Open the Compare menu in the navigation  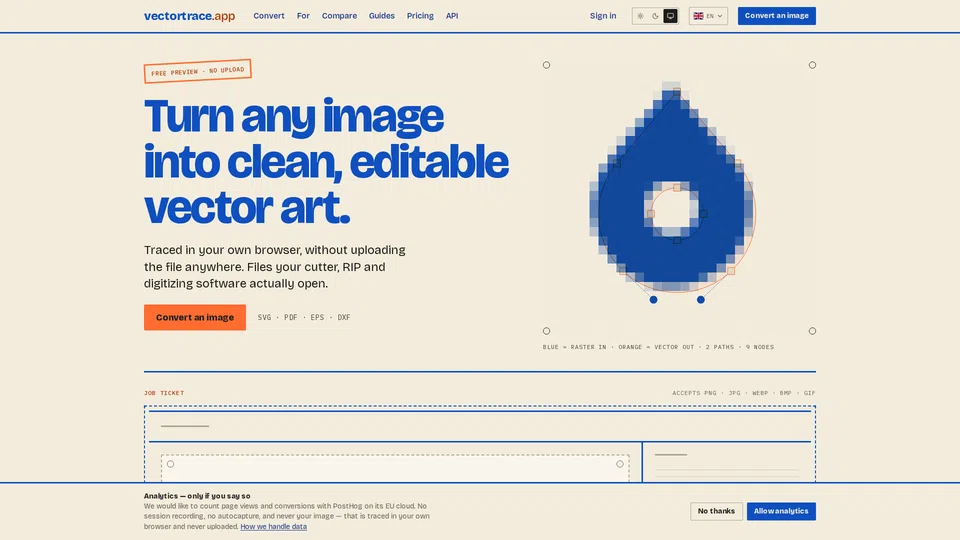(339, 16)
